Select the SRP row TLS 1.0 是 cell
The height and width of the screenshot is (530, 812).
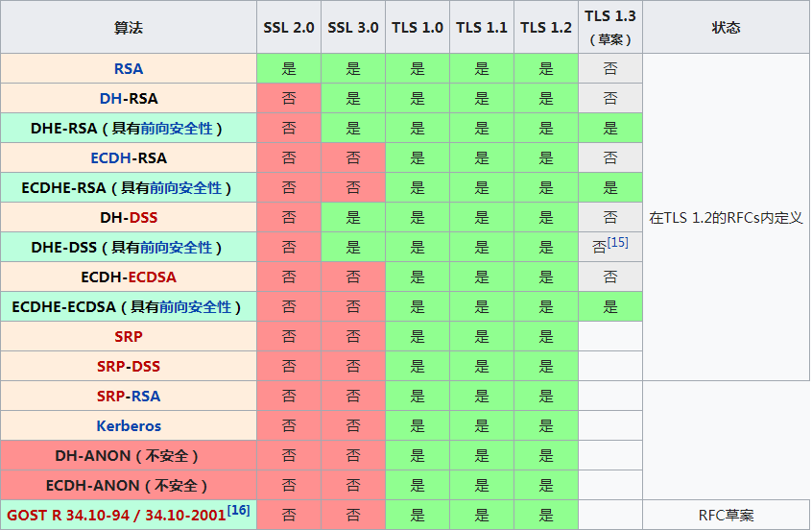click(x=418, y=337)
